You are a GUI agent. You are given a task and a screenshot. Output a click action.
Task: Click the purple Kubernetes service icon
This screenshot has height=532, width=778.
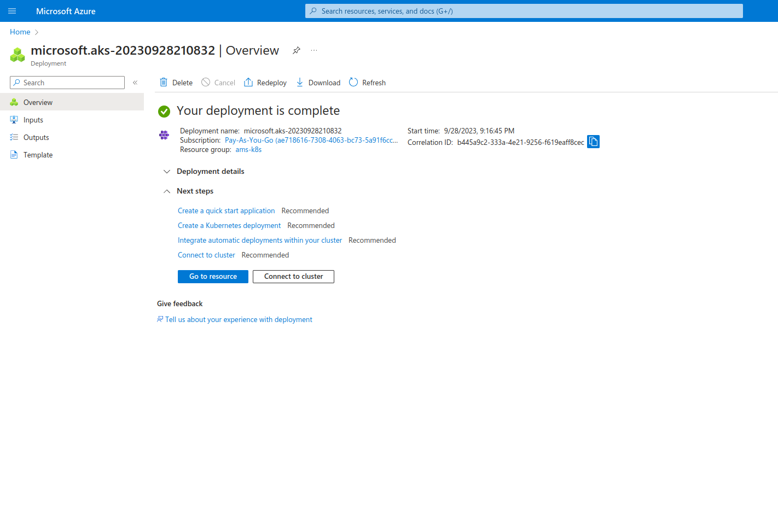164,135
